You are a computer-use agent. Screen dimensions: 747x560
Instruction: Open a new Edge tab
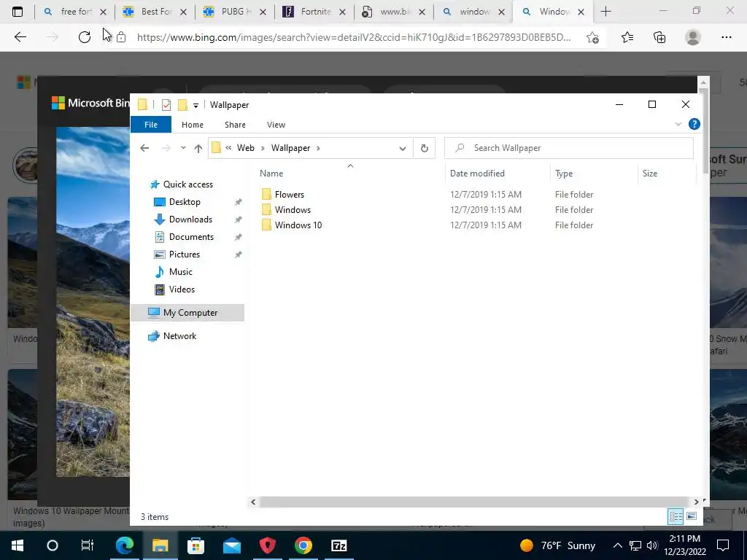(605, 12)
